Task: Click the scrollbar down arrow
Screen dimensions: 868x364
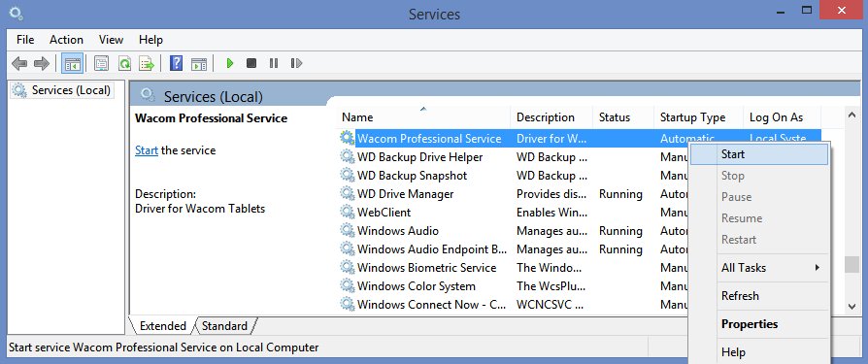Action: [851, 306]
